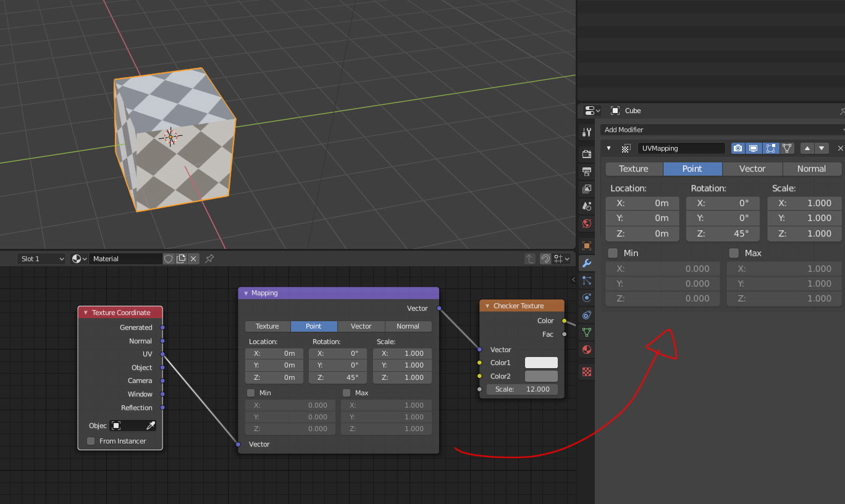845x504 pixels.
Task: Enable Min checkbox in Mapping node
Action: [x=251, y=393]
